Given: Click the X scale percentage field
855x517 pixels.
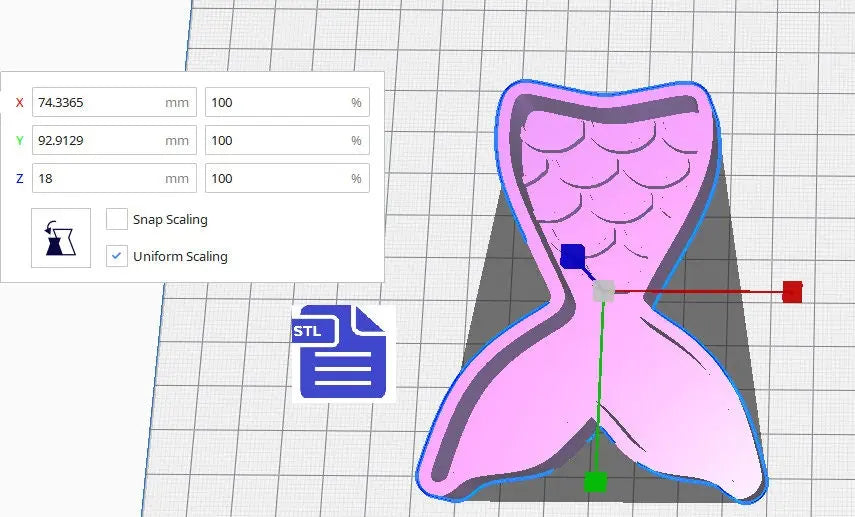Looking at the screenshot, I should (276, 102).
